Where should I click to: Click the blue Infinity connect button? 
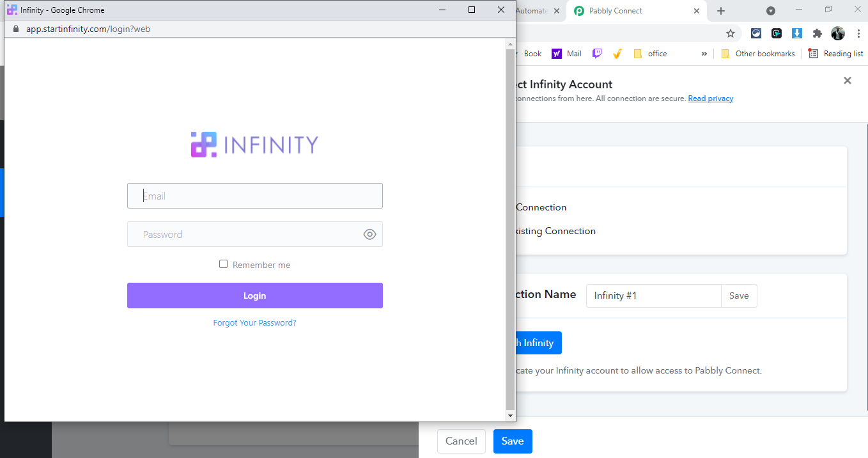(539, 343)
